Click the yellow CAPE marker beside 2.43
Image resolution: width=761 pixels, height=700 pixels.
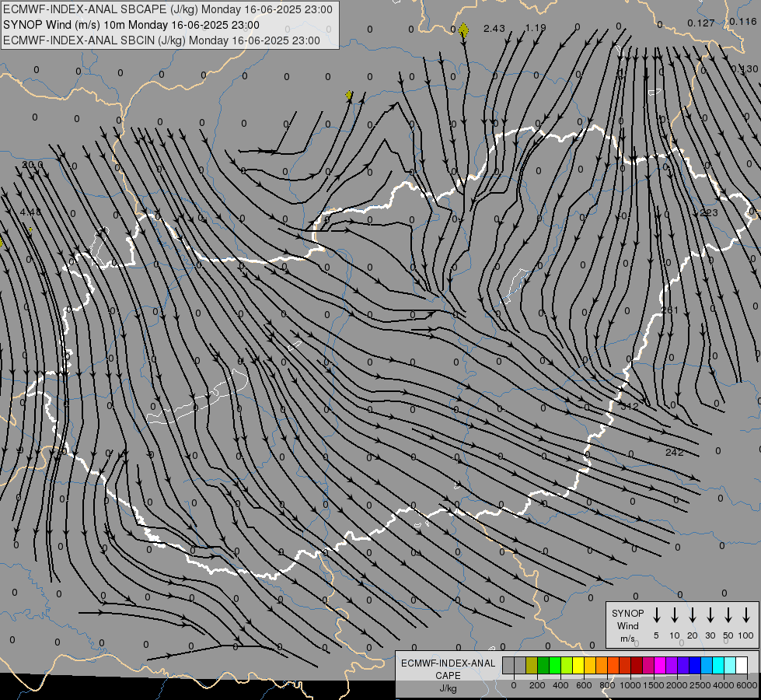(x=463, y=30)
